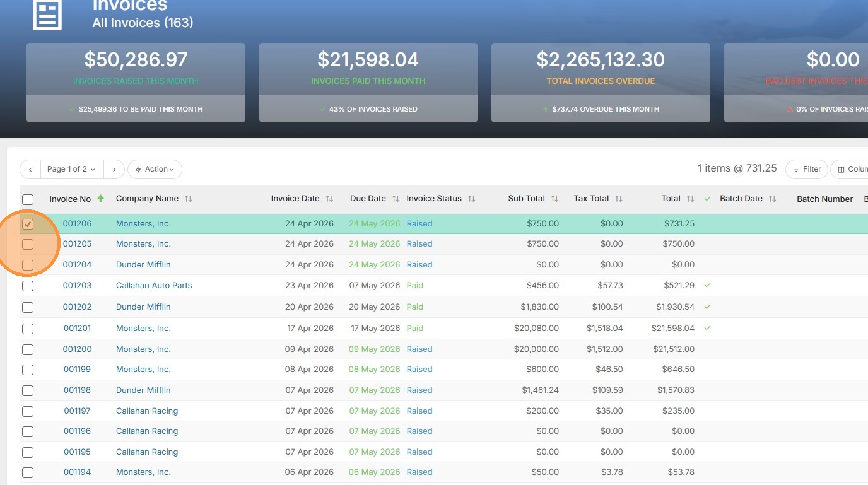Open Monsters, Inc. on invoice 001199
This screenshot has height=485, width=868.
click(x=143, y=369)
